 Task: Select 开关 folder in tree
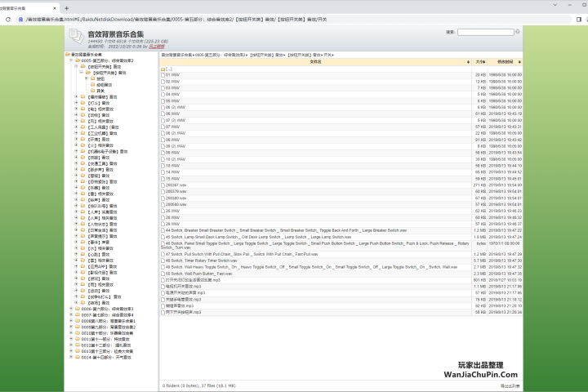(100, 90)
